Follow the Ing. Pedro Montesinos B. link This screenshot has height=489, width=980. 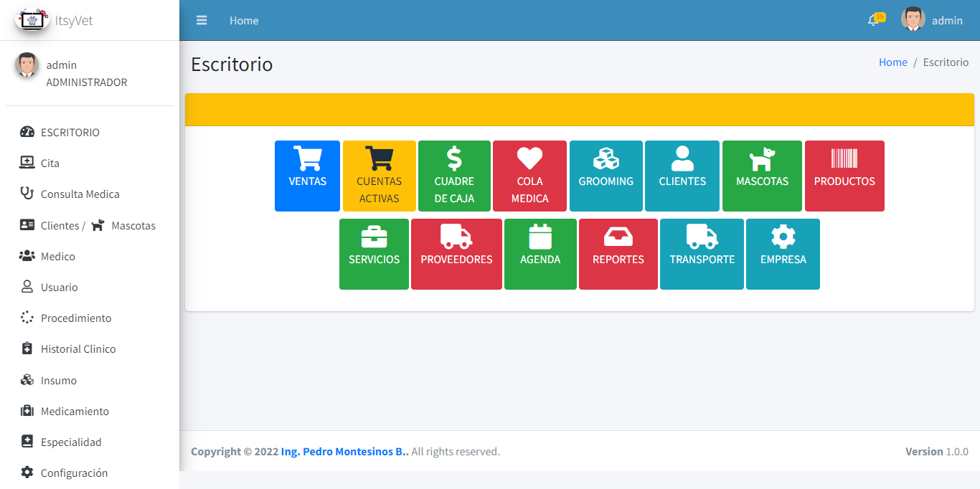pyautogui.click(x=344, y=452)
